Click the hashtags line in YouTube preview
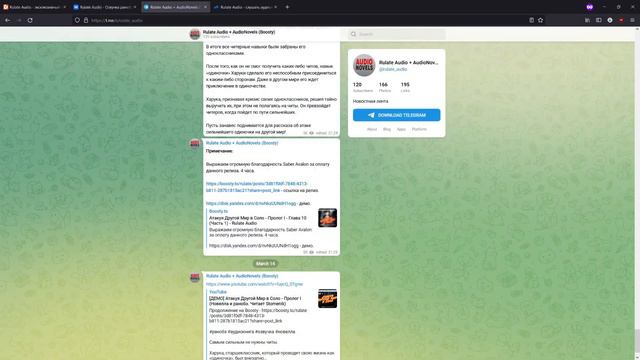This screenshot has height=360, width=640. [252, 332]
